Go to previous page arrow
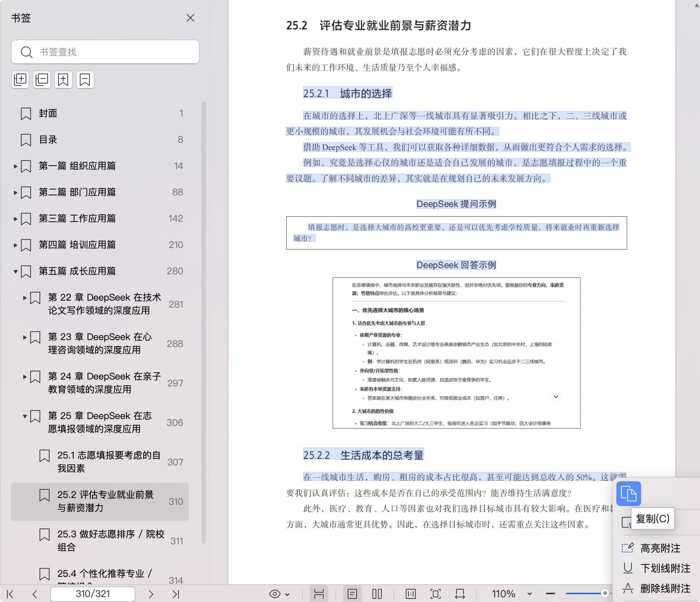This screenshot has width=700, height=602. click(x=35, y=594)
